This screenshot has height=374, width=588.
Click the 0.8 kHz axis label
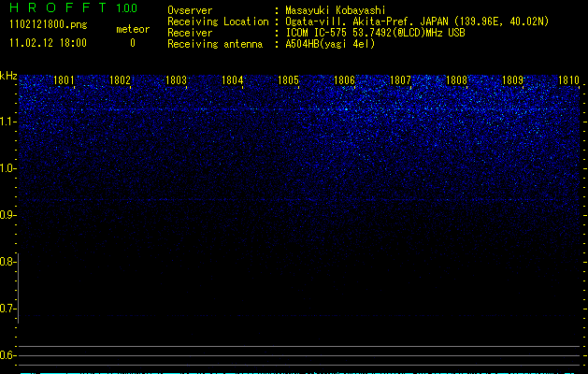click(7, 262)
